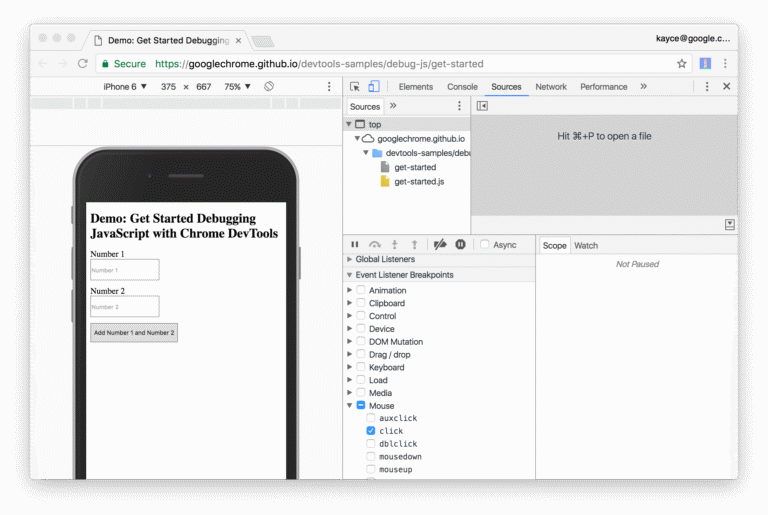Open get-started.js file in tree
The width and height of the screenshot is (768, 515).
[x=419, y=181]
